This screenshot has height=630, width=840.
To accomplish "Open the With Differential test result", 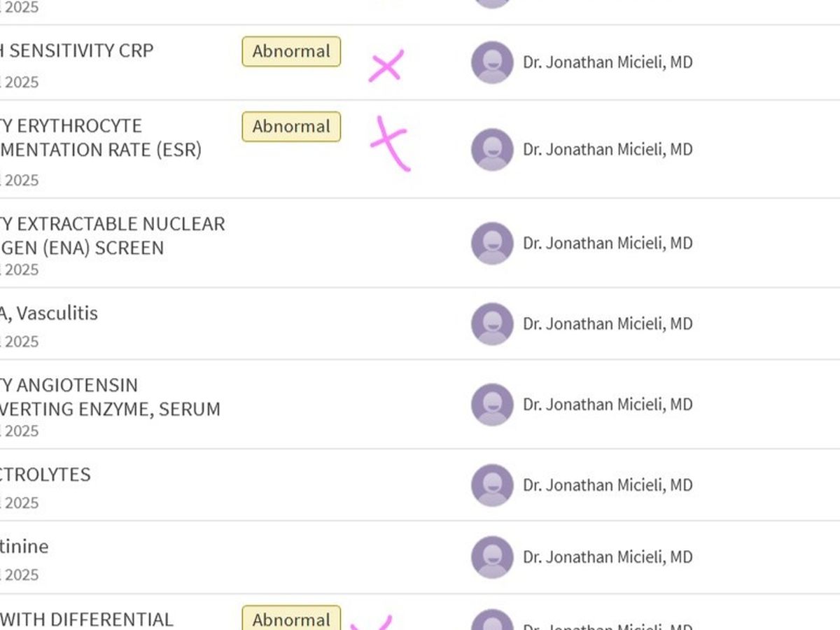I will pos(87,619).
